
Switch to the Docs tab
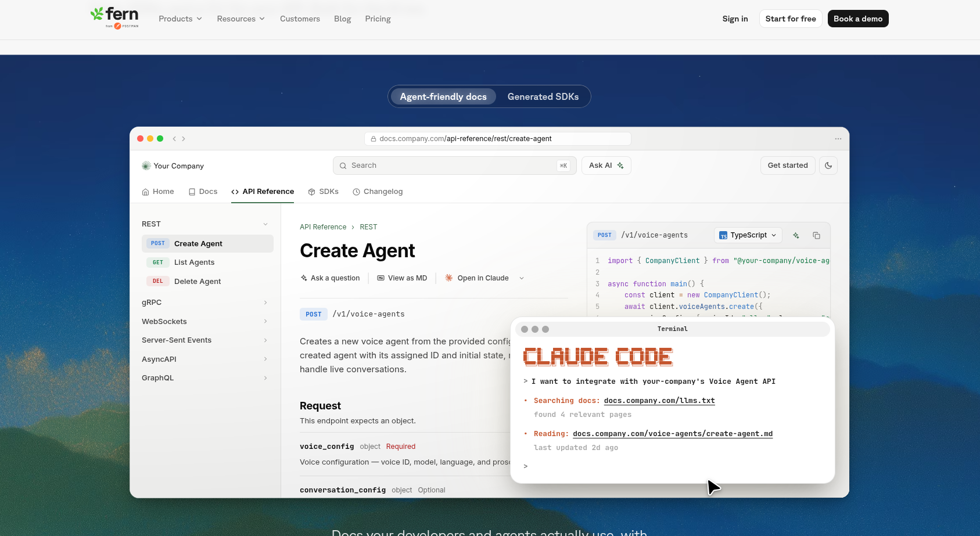click(x=203, y=192)
